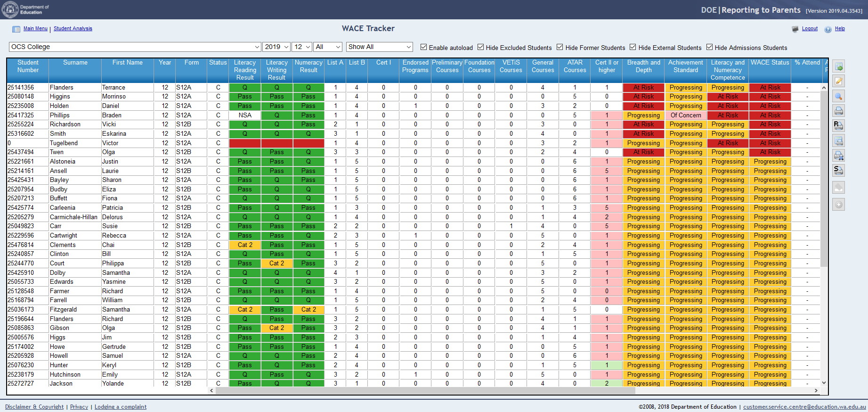Sort by Surname column header
Screen dimensions: 868x412
tap(75, 63)
